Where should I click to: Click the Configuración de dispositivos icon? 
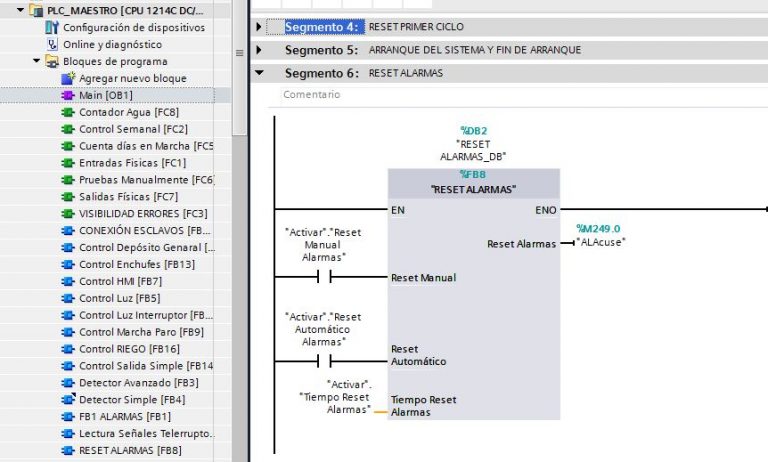tap(53, 28)
